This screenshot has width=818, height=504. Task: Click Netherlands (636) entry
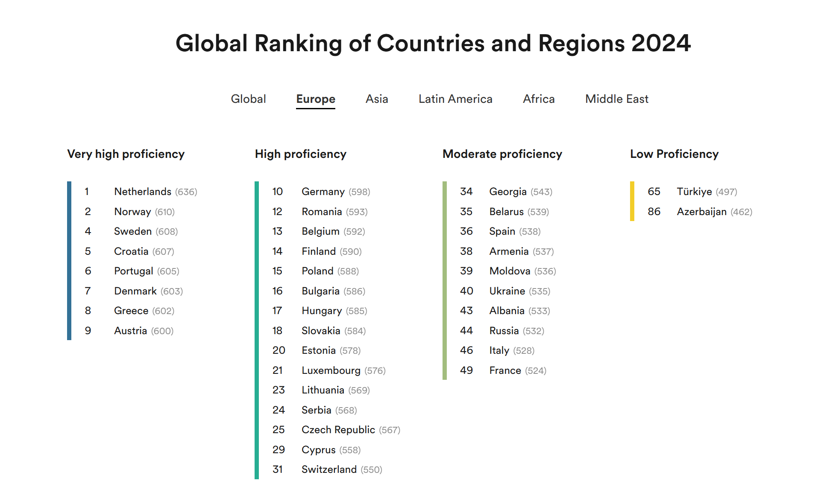[x=155, y=192]
